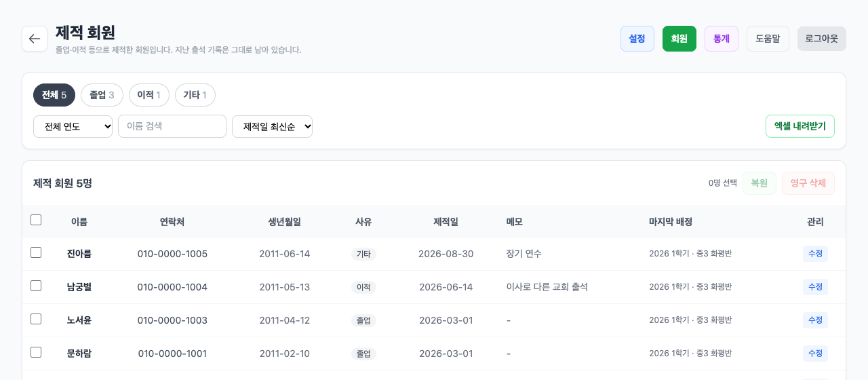Focus the 이름 검색 search field
The width and height of the screenshot is (868, 380).
pos(172,126)
